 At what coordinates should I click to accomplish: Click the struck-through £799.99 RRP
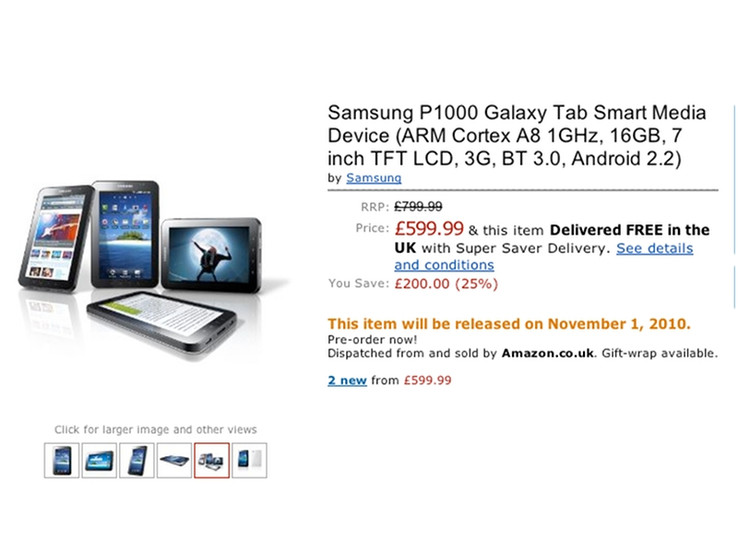(418, 207)
